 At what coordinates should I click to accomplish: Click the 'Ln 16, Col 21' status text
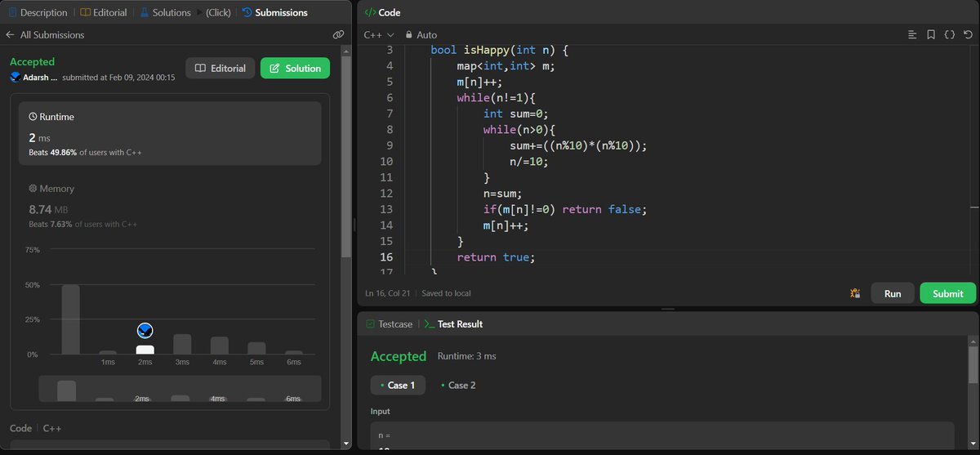tap(389, 293)
